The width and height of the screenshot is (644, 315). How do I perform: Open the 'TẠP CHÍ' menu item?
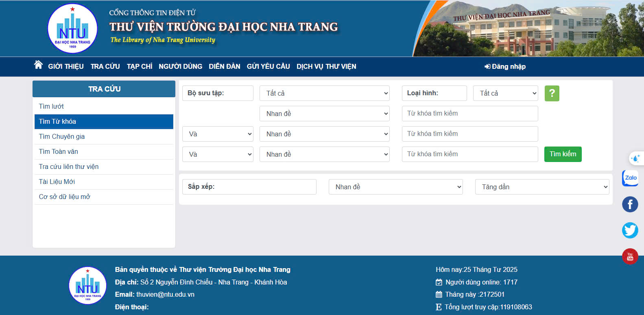[139, 66]
